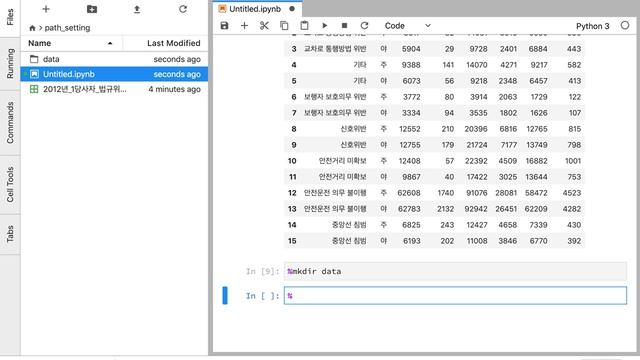The width and height of the screenshot is (640, 360).
Task: Click the value 122 in row 6
Action: tap(575, 97)
